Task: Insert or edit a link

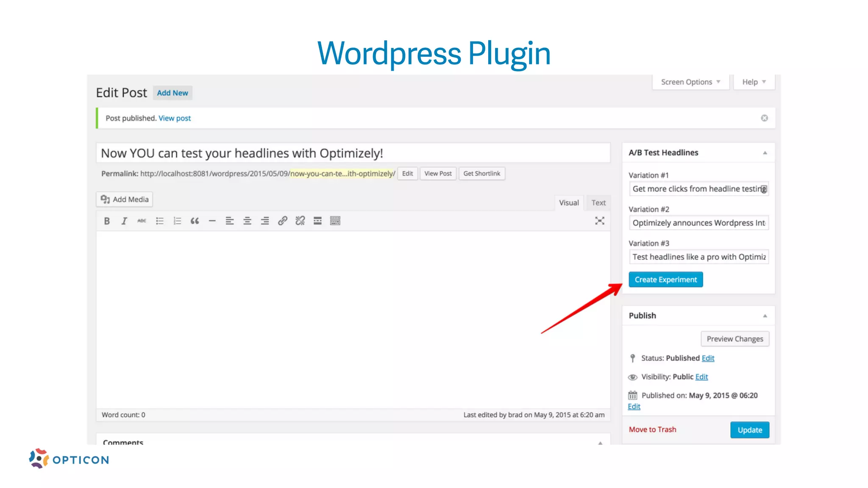Action: pyautogui.click(x=282, y=221)
